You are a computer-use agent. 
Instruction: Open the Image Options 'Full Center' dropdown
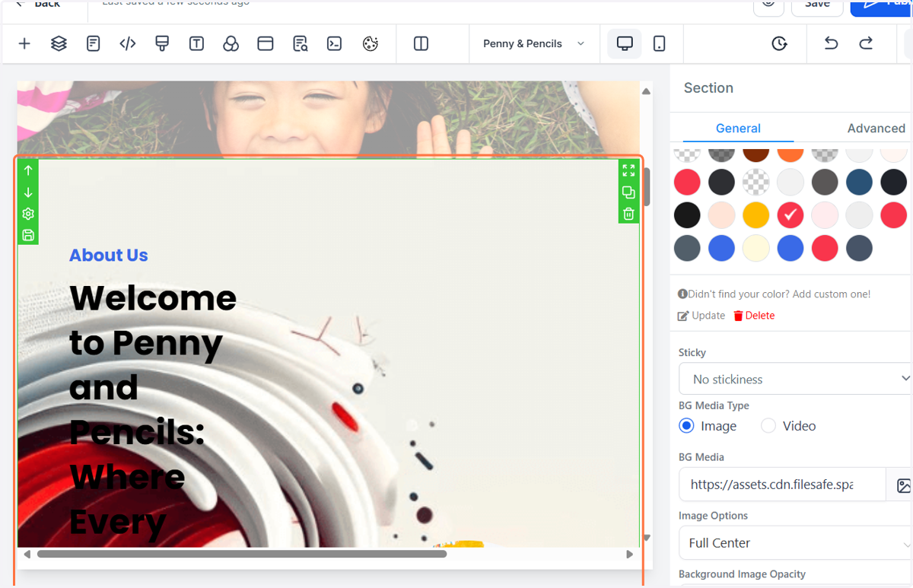(x=795, y=542)
